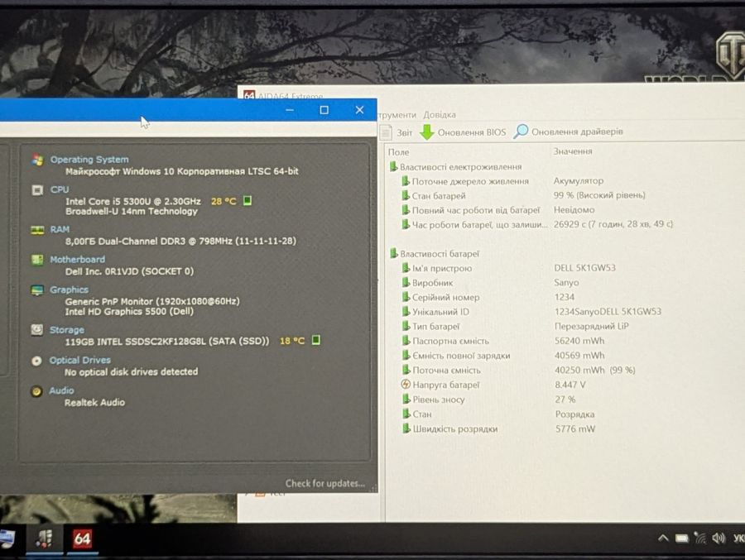
Task: Click Оновлення BIOS toolbar button
Action: pos(463,132)
